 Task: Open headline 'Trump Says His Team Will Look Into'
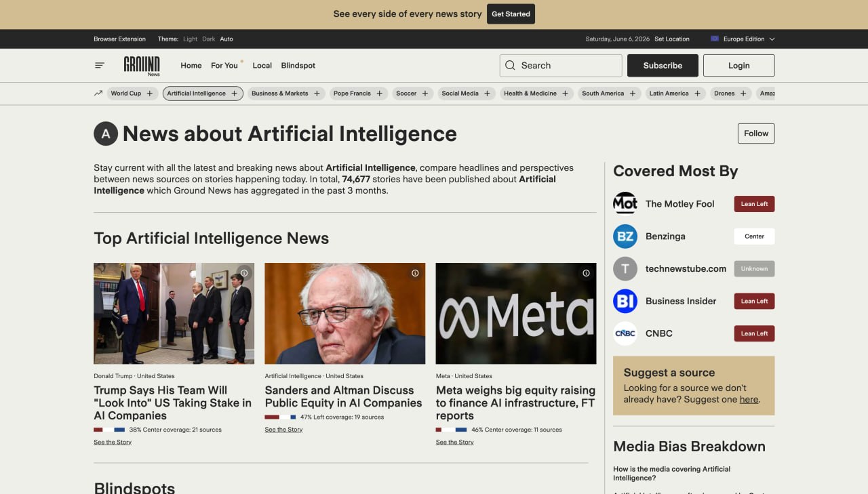tap(172, 403)
